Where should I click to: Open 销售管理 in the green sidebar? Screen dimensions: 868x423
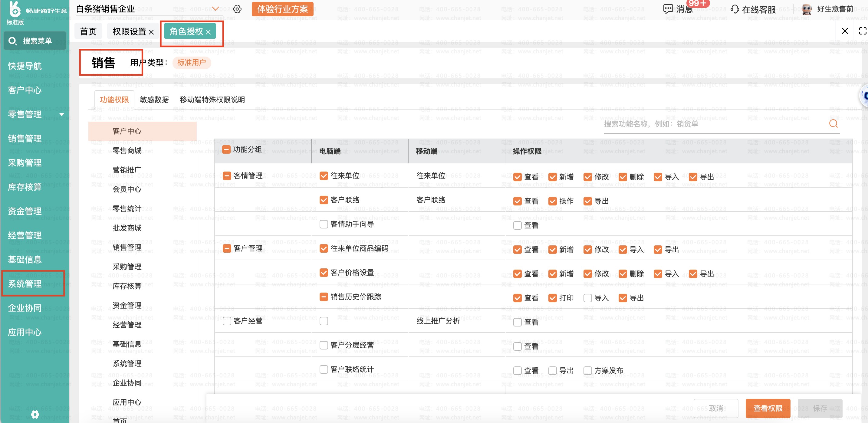25,138
